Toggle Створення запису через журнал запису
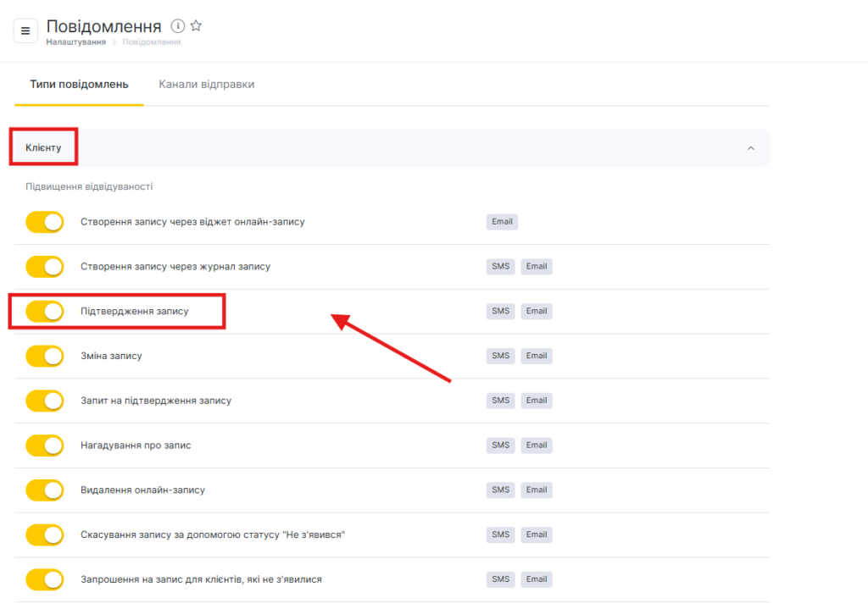The height and width of the screenshot is (609, 868). point(45,267)
